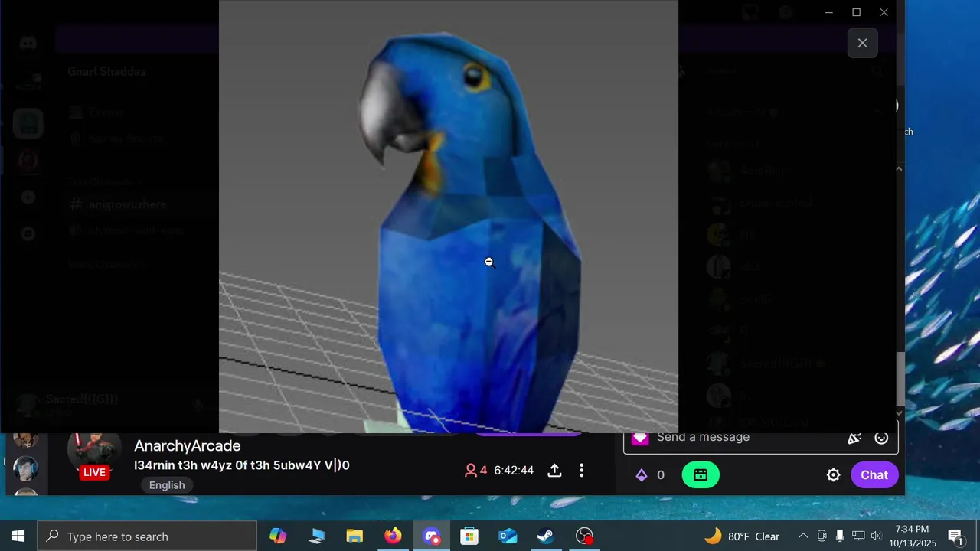
Task: Open the notification center with 1 alert
Action: [955, 536]
